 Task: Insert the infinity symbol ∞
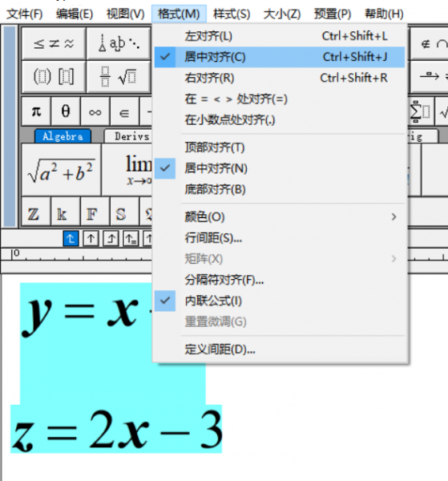(x=95, y=111)
